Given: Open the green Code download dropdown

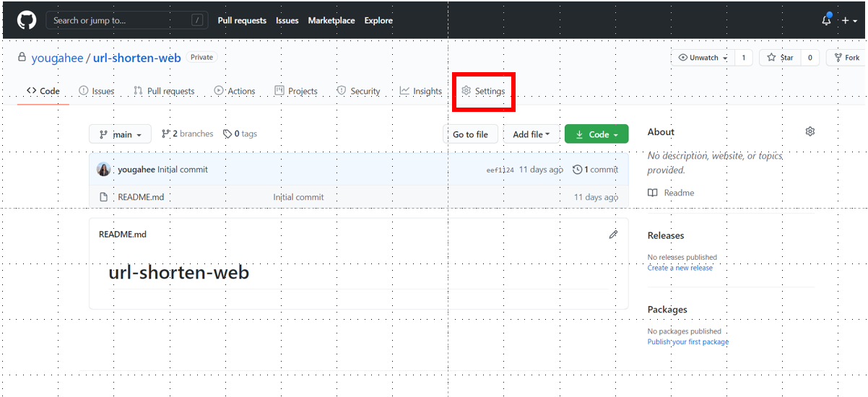Looking at the screenshot, I should click(x=596, y=134).
